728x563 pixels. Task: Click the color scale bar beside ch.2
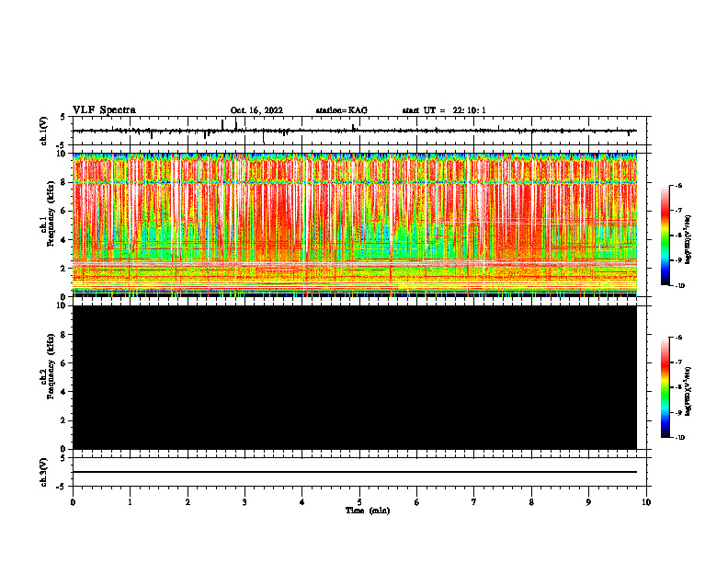665,387
